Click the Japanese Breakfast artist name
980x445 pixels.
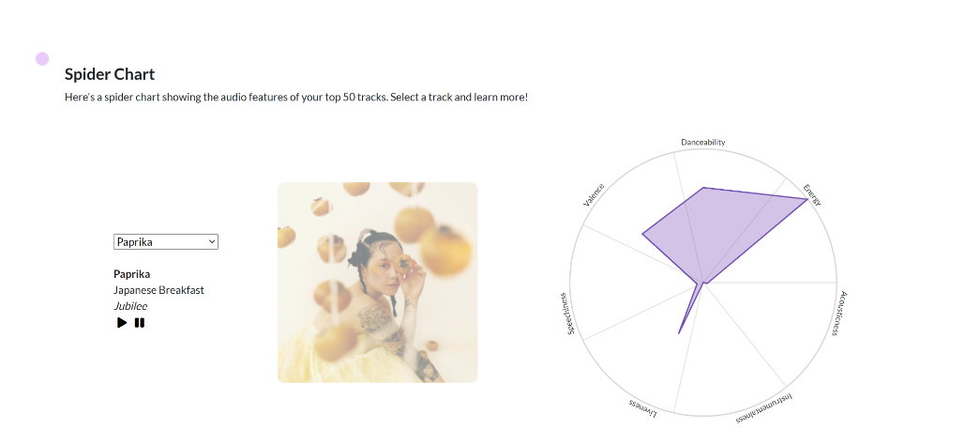pyautogui.click(x=158, y=290)
